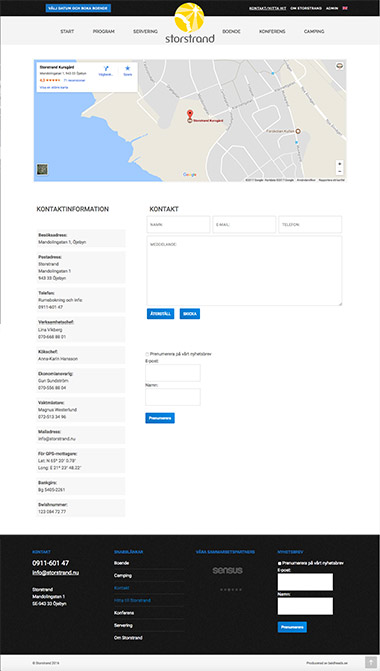This screenshot has width=380, height=671.
Task: Open footer info@storstrand.nu email link
Action: pyautogui.click(x=55, y=573)
